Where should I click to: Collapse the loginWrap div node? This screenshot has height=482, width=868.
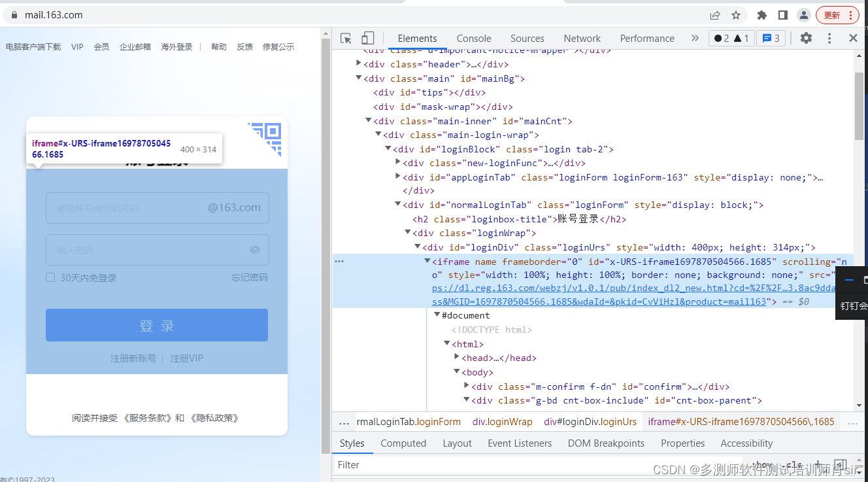point(408,232)
